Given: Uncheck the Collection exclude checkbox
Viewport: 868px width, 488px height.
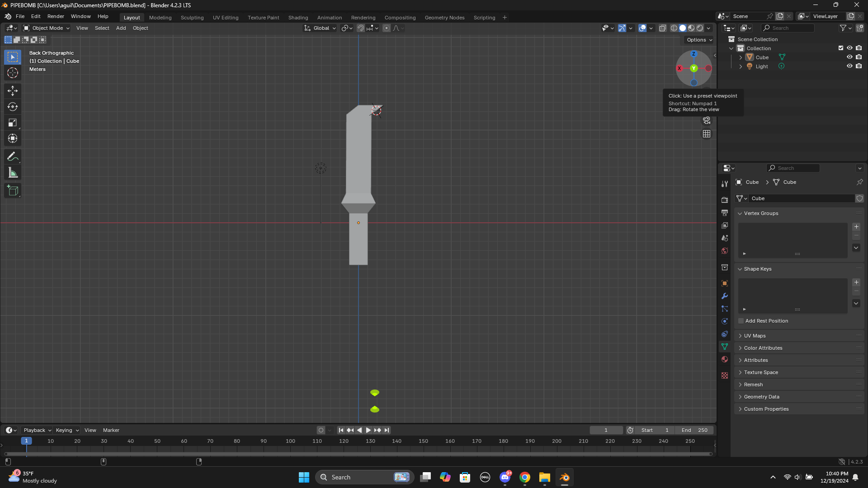Looking at the screenshot, I should pos(841,48).
